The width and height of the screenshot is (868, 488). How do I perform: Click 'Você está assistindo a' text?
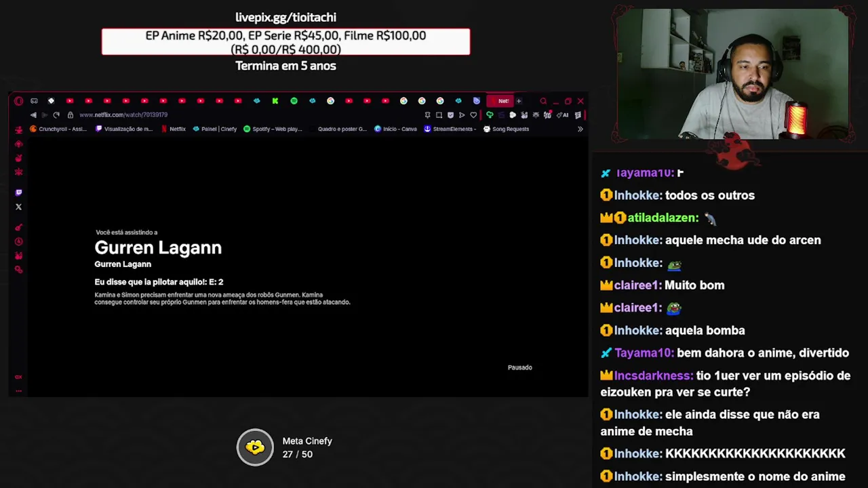click(x=126, y=232)
